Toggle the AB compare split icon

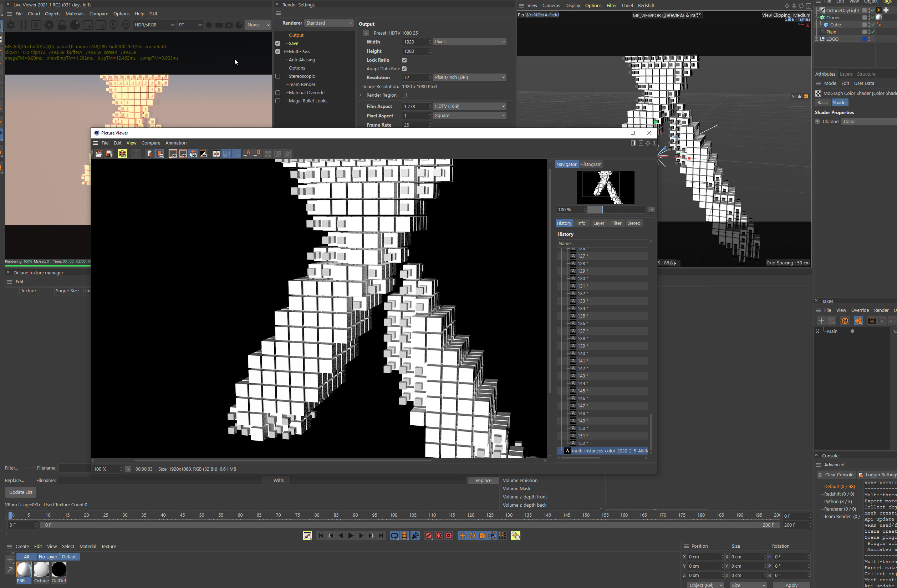pyautogui.click(x=216, y=153)
